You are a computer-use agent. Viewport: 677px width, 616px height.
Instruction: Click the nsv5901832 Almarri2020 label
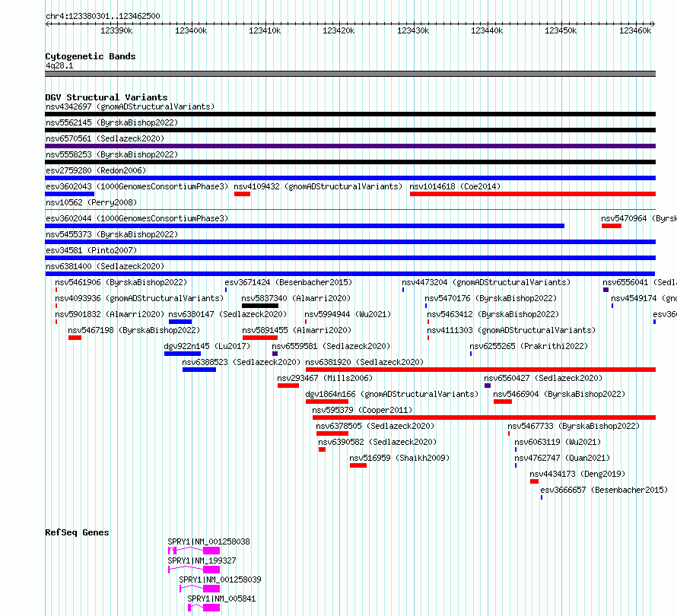(110, 314)
